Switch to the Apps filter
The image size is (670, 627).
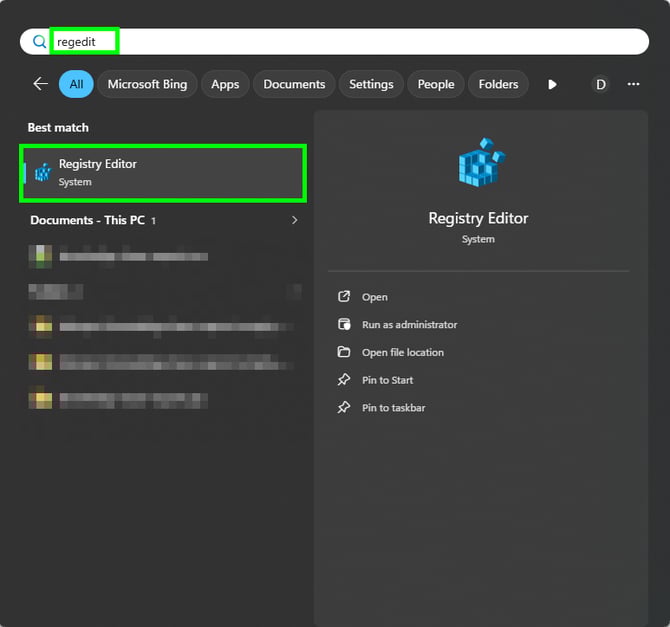click(225, 84)
